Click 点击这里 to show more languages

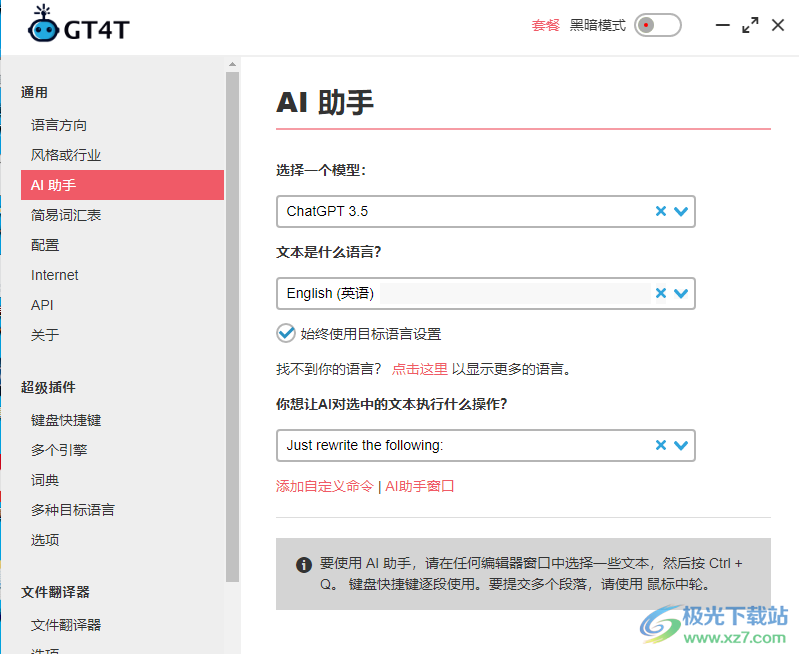(x=419, y=369)
